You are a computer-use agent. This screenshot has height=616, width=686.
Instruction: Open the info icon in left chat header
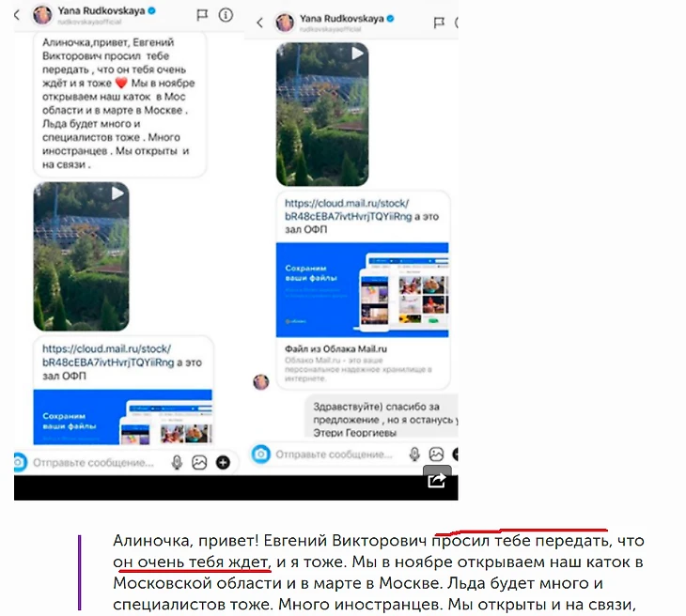[226, 15]
